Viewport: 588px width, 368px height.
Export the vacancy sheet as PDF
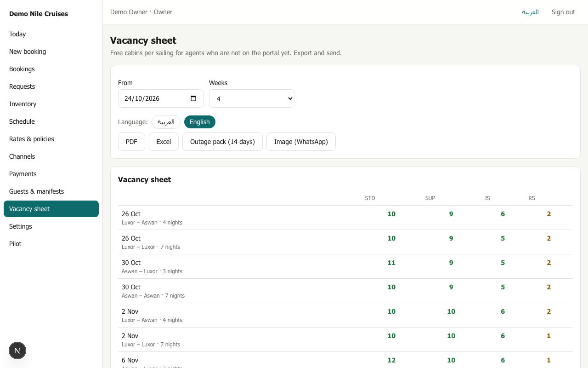(x=131, y=142)
